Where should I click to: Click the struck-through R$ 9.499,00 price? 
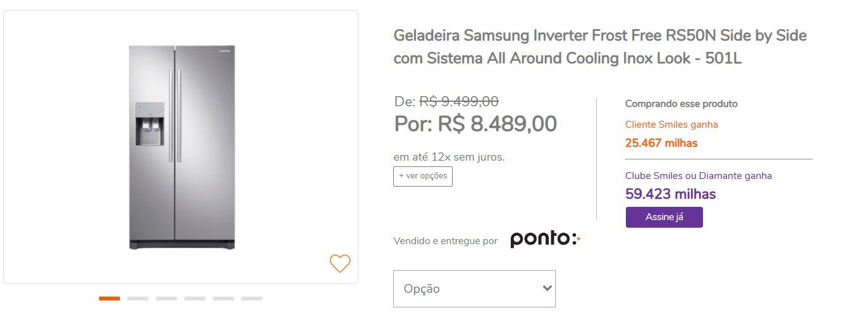(x=459, y=101)
